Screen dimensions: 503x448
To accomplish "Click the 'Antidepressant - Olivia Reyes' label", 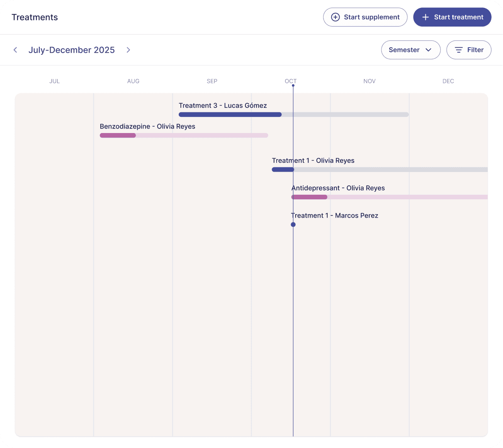I will pos(338,188).
